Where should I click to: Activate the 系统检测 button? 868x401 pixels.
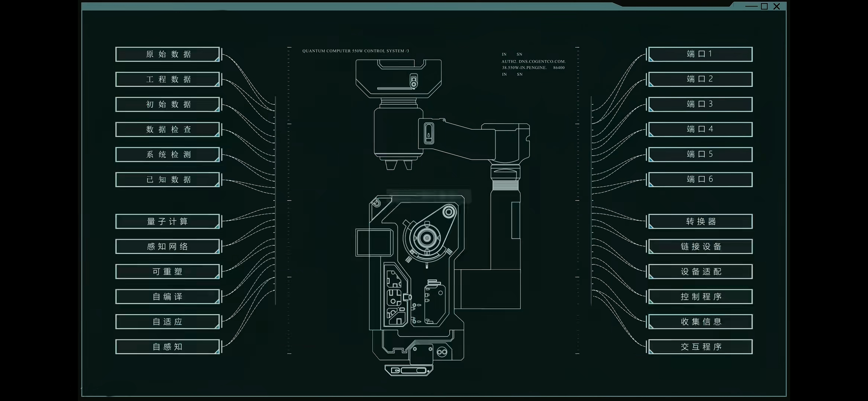tap(168, 154)
